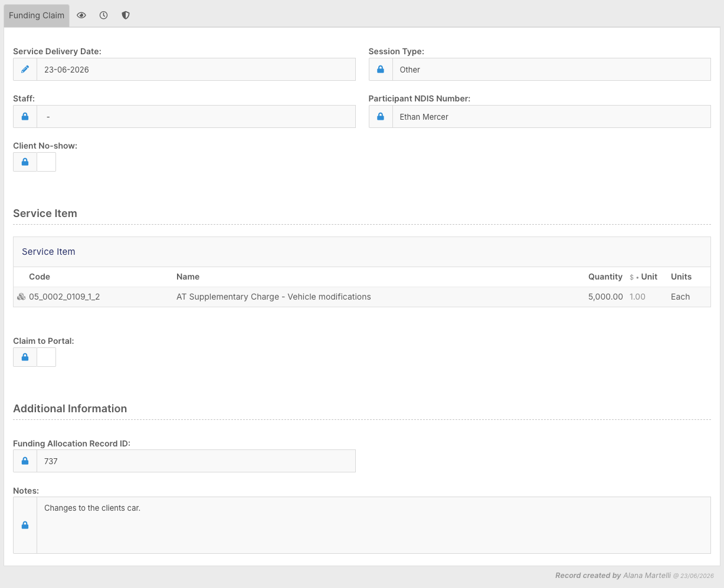Click the Code column header
The width and height of the screenshot is (724, 588).
click(40, 277)
